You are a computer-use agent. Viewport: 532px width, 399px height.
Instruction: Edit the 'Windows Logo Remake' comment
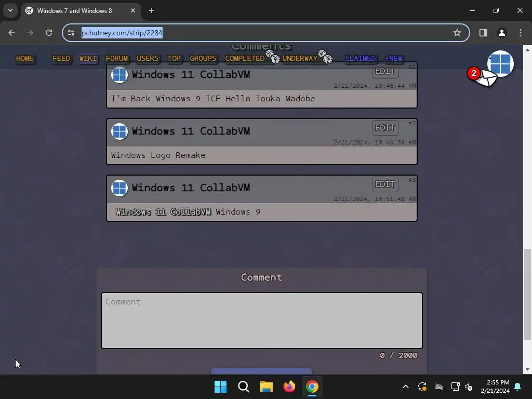pyautogui.click(x=385, y=128)
